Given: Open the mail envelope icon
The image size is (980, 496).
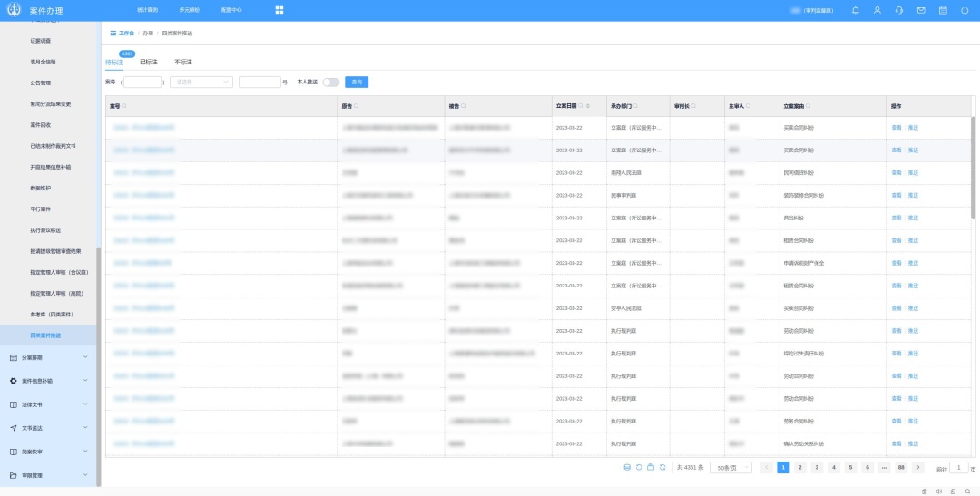Looking at the screenshot, I should (921, 10).
